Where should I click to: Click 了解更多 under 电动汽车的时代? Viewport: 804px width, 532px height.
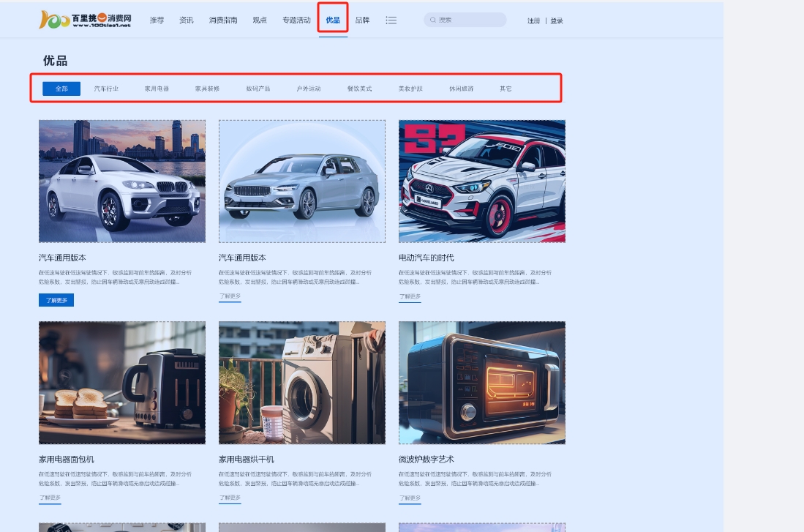pyautogui.click(x=410, y=296)
